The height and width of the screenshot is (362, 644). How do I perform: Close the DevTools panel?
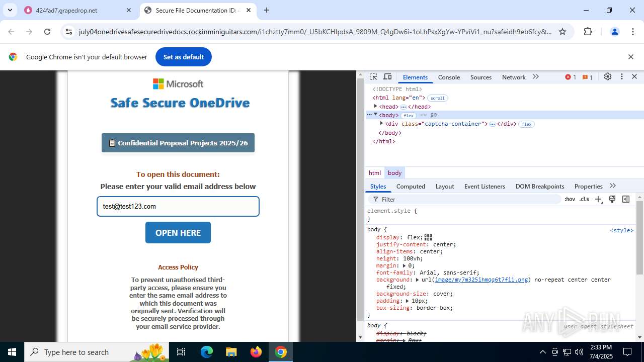634,77
